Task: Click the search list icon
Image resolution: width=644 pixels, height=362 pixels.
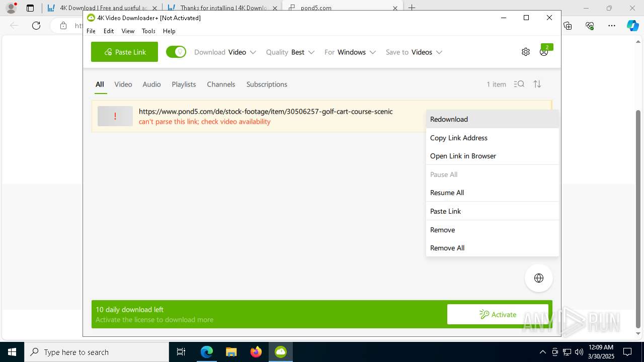Action: coord(519,84)
